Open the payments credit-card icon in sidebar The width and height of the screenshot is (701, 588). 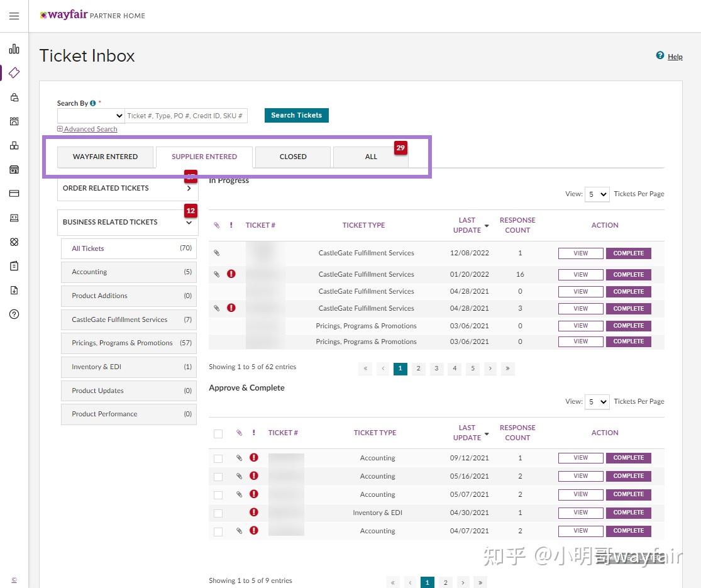(14, 193)
